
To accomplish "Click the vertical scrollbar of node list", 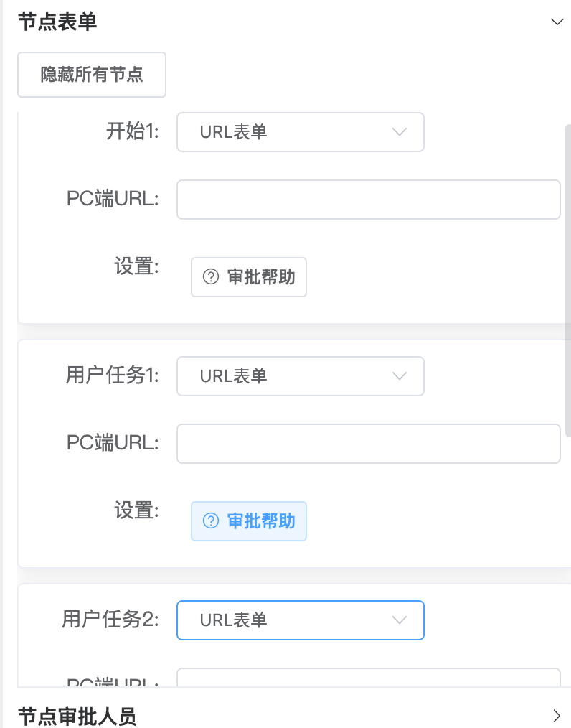I will click(567, 281).
